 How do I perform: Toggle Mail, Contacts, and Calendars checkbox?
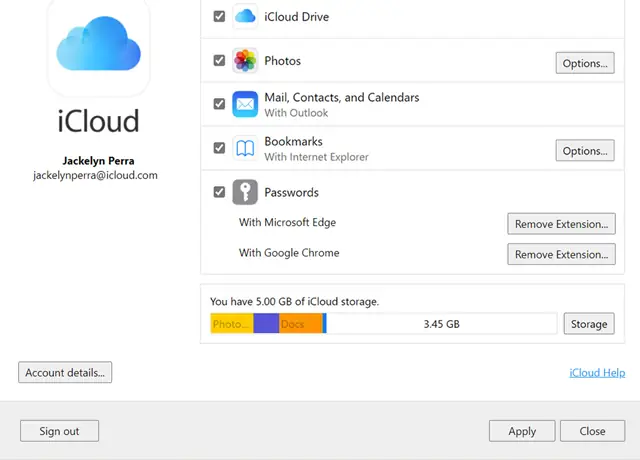pyautogui.click(x=219, y=104)
